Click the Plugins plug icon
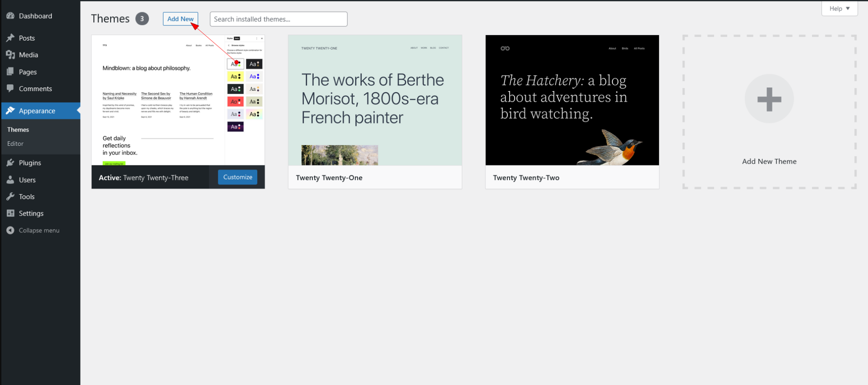This screenshot has width=868, height=385. 10,163
